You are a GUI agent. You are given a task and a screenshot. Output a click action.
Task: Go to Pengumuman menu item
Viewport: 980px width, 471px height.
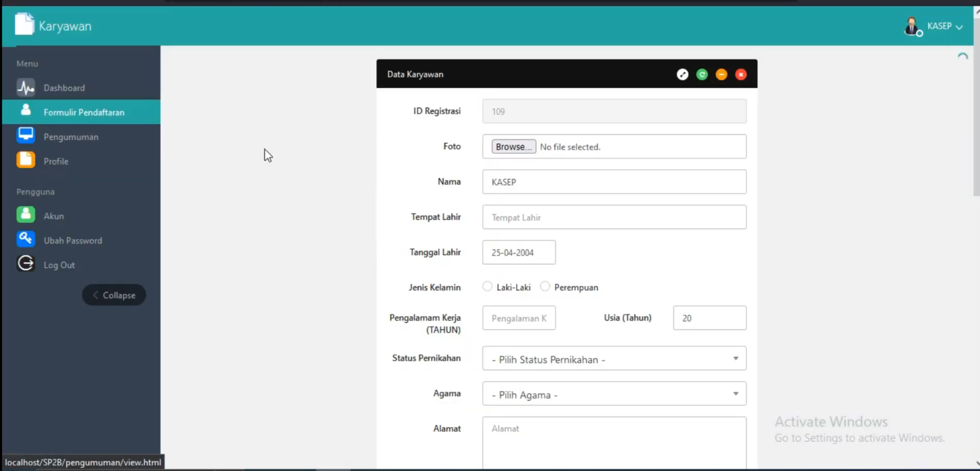pyautogui.click(x=81, y=137)
